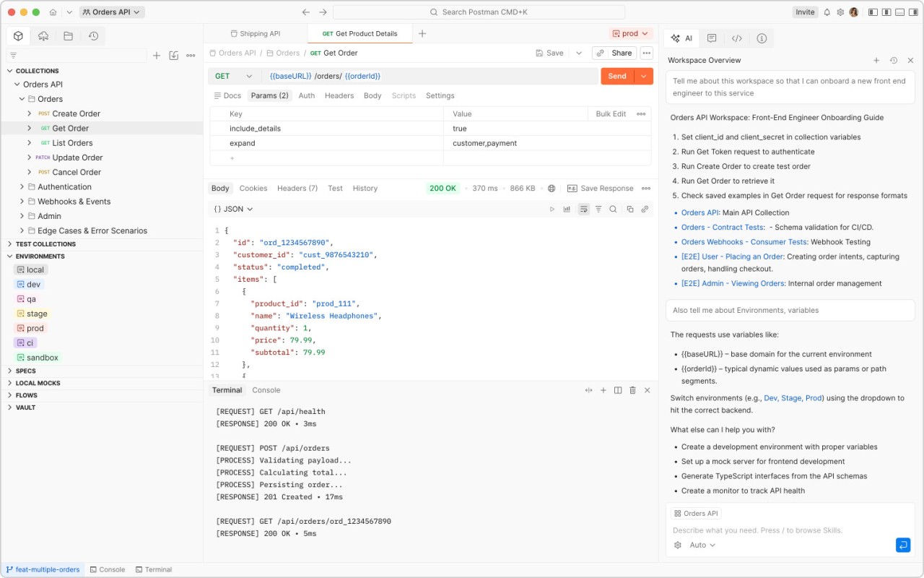Screen dimensions: 924x578
Task: Open the Orders - Contract Tests link
Action: (722, 228)
